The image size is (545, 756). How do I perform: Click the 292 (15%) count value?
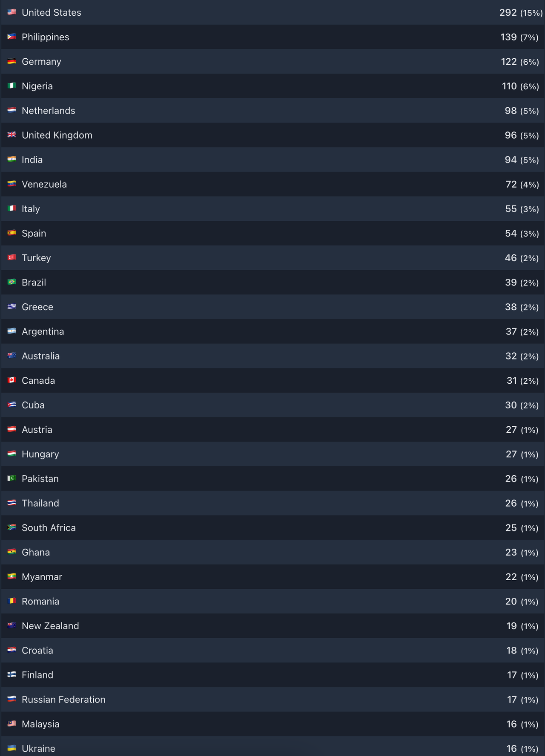pos(521,12)
